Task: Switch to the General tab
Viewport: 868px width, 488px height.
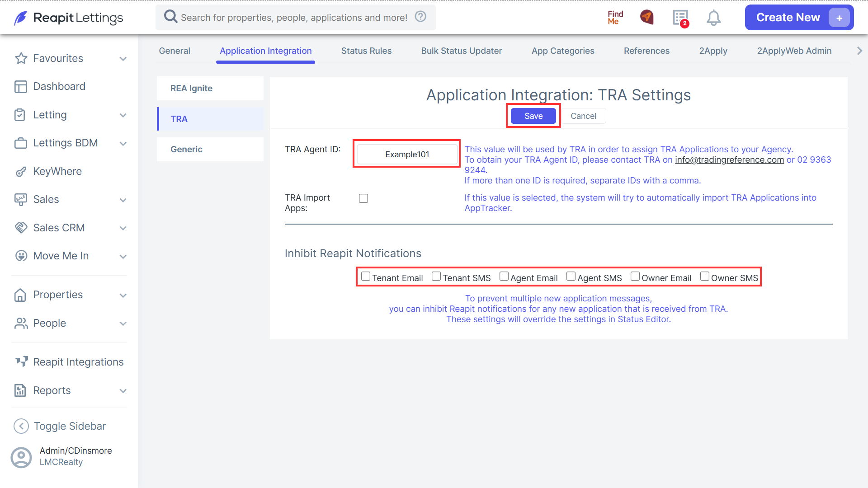Action: pos(175,51)
